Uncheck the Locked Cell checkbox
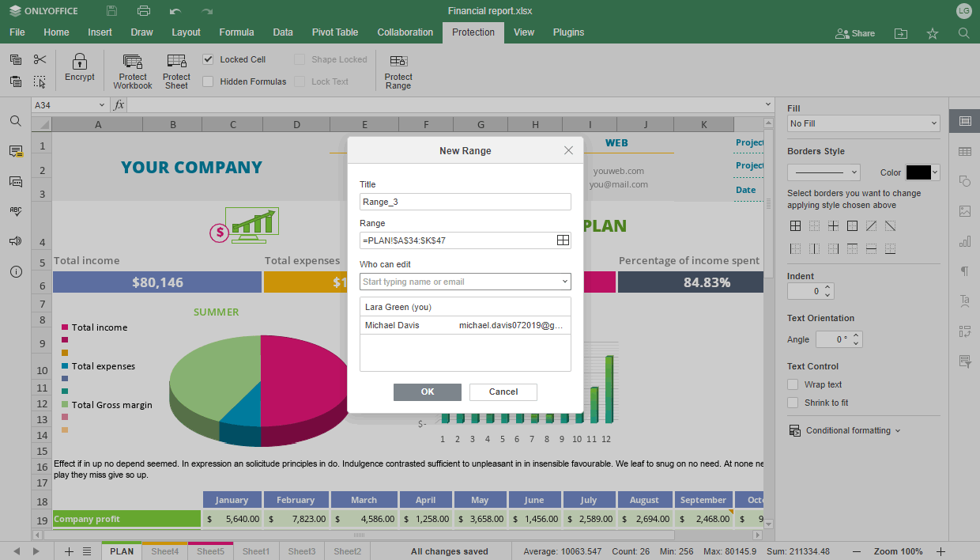Image resolution: width=980 pixels, height=560 pixels. pos(207,59)
